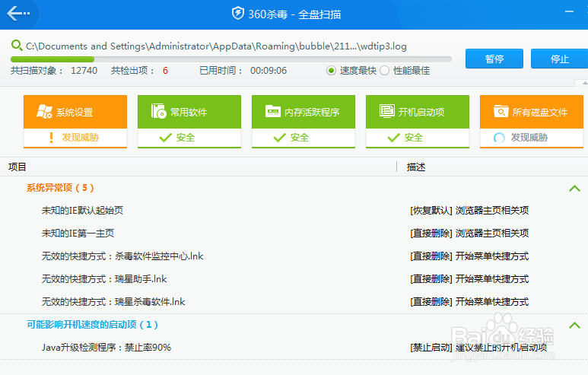Click the back arrow icon
The image size is (588, 375).
point(18,14)
